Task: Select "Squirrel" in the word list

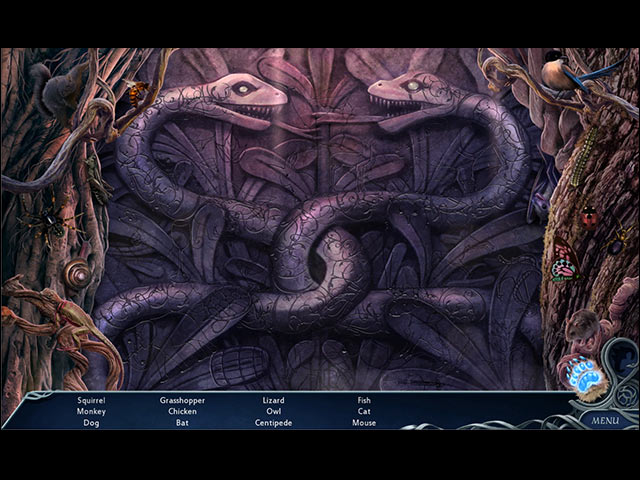Action: (91, 400)
